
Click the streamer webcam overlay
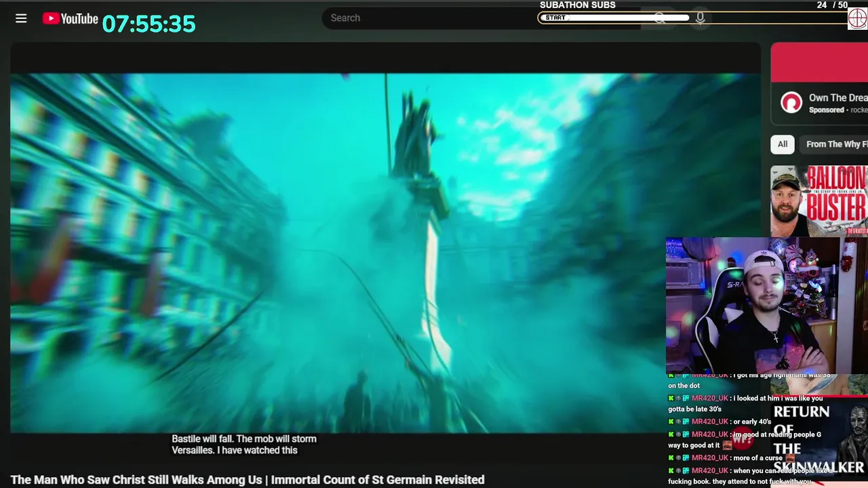pos(766,306)
